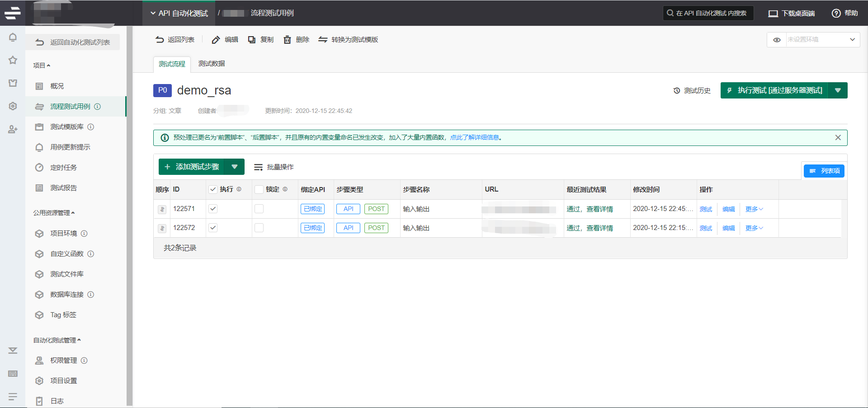The height and width of the screenshot is (408, 868).
Task: Click the sidebar vertical scrollbar
Action: point(129,217)
